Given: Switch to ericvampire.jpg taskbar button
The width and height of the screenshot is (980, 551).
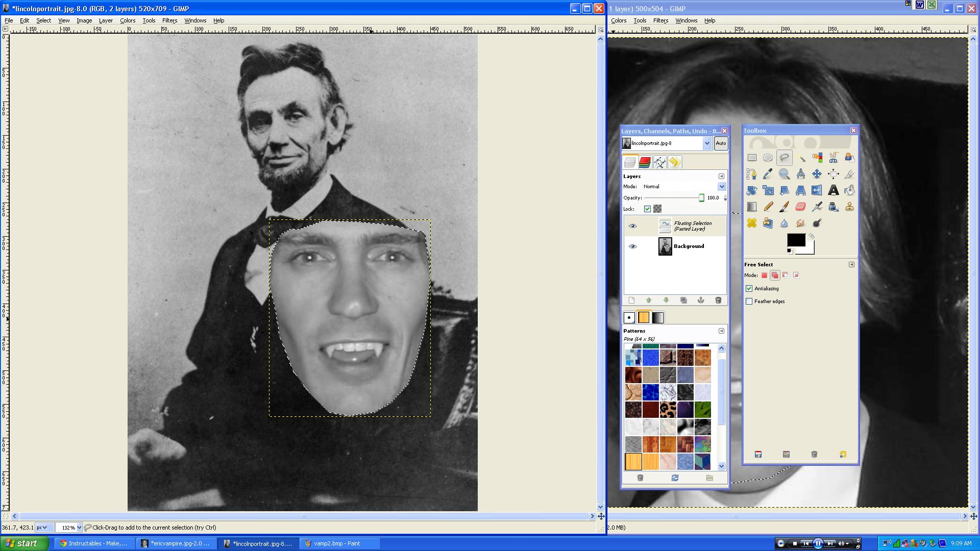Looking at the screenshot, I should point(177,543).
